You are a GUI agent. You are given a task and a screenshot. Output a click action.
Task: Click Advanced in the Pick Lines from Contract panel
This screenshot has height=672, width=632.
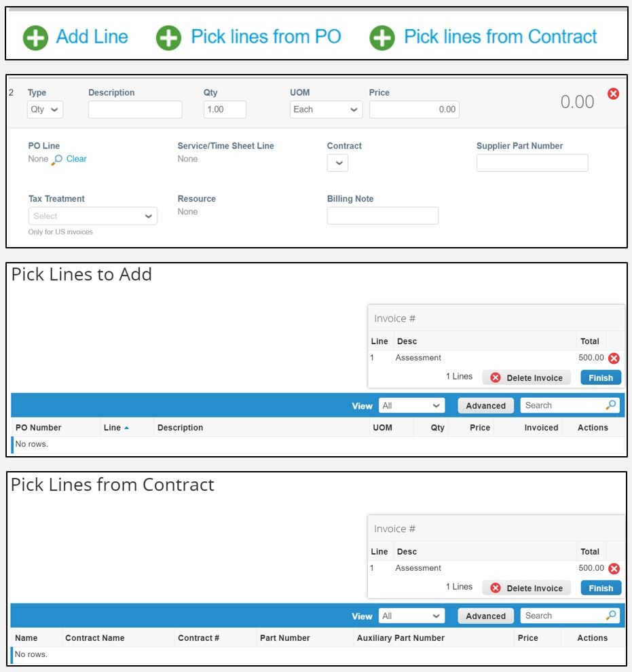485,616
